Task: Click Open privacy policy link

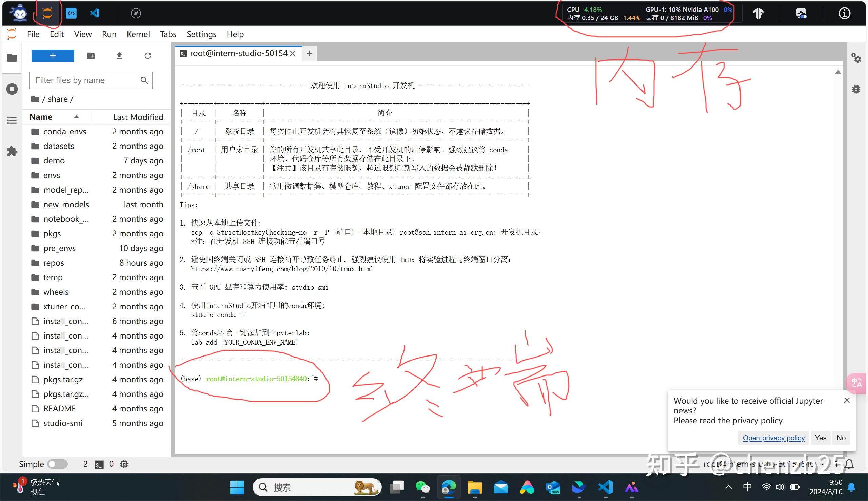Action: coord(773,438)
